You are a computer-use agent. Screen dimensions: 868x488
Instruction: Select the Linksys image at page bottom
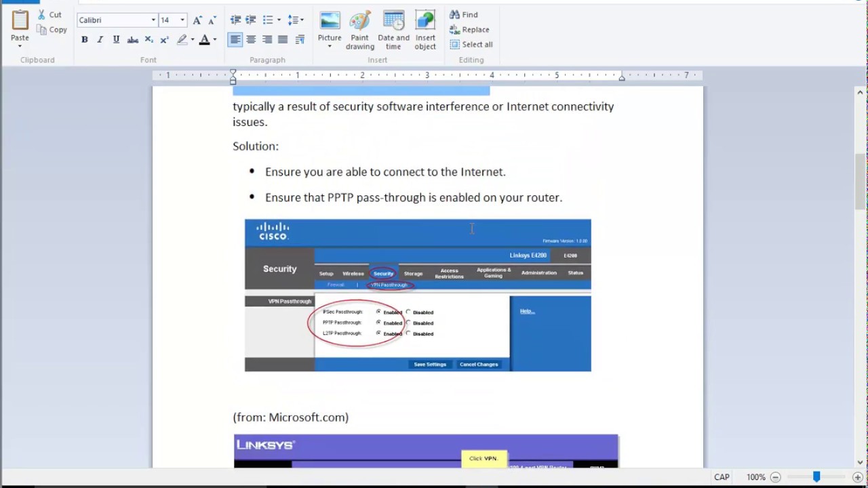[426, 451]
